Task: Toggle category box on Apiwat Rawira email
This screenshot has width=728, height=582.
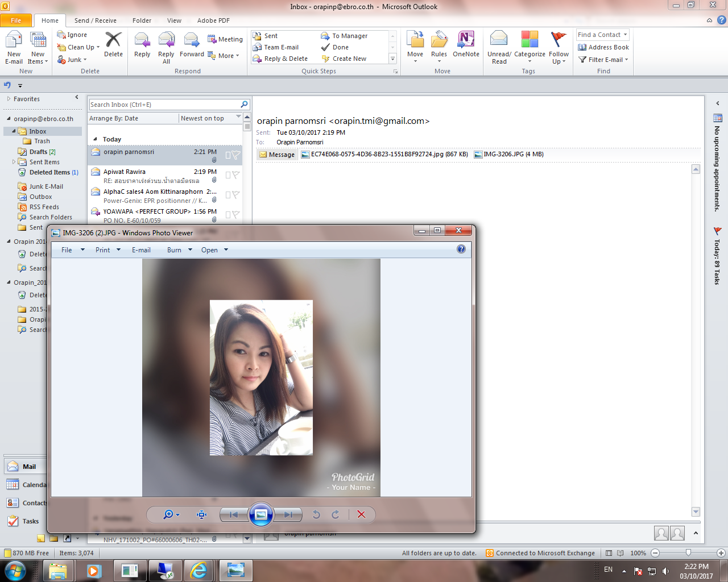Action: click(x=228, y=175)
